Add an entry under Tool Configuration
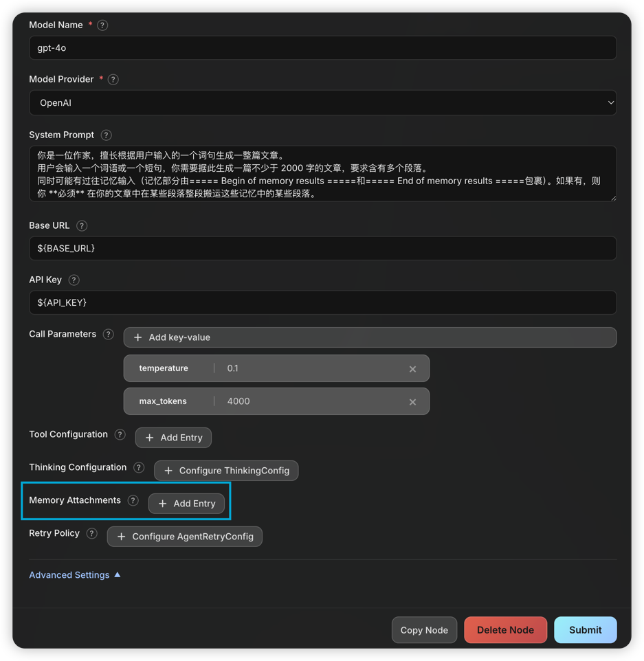Image resolution: width=644 pixels, height=661 pixels. click(173, 438)
